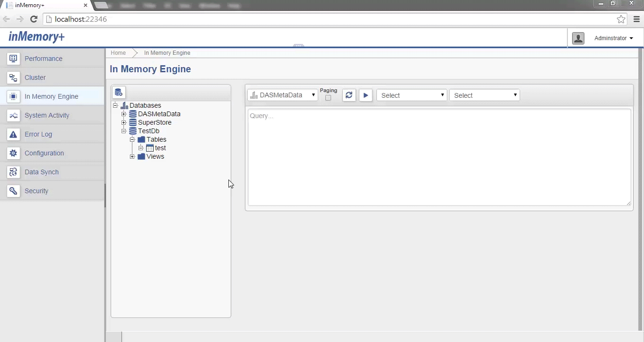The width and height of the screenshot is (644, 342).
Task: Open the first Select dropdown
Action: (x=412, y=95)
